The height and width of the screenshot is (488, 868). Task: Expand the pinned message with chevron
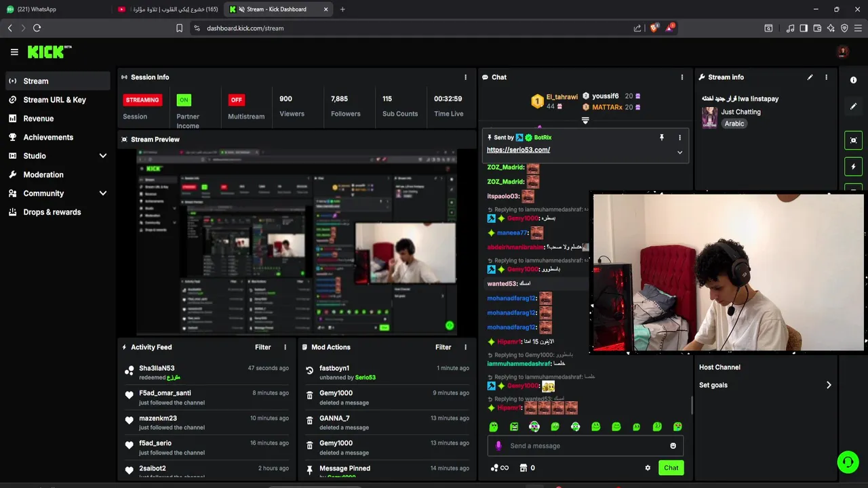(x=679, y=152)
